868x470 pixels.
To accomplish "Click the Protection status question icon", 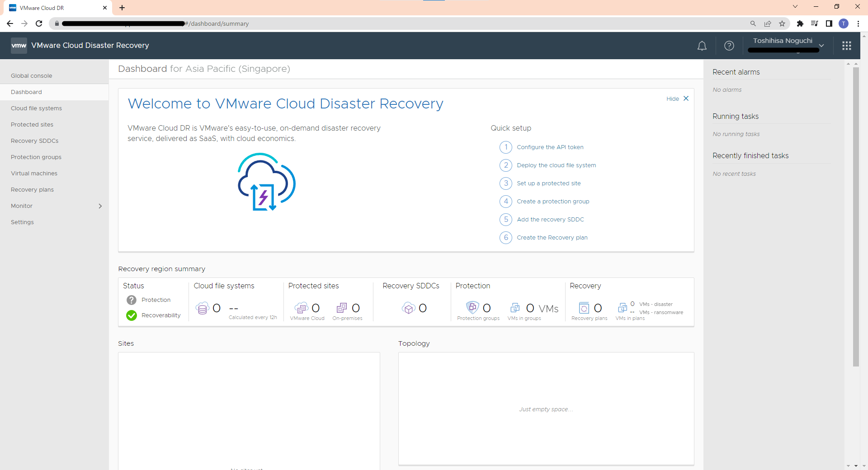I will click(x=132, y=300).
